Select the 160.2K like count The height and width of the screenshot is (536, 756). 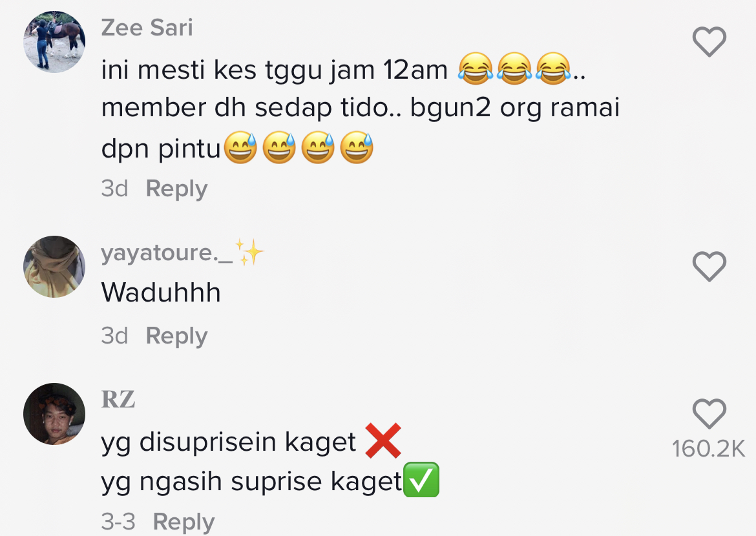[709, 449]
